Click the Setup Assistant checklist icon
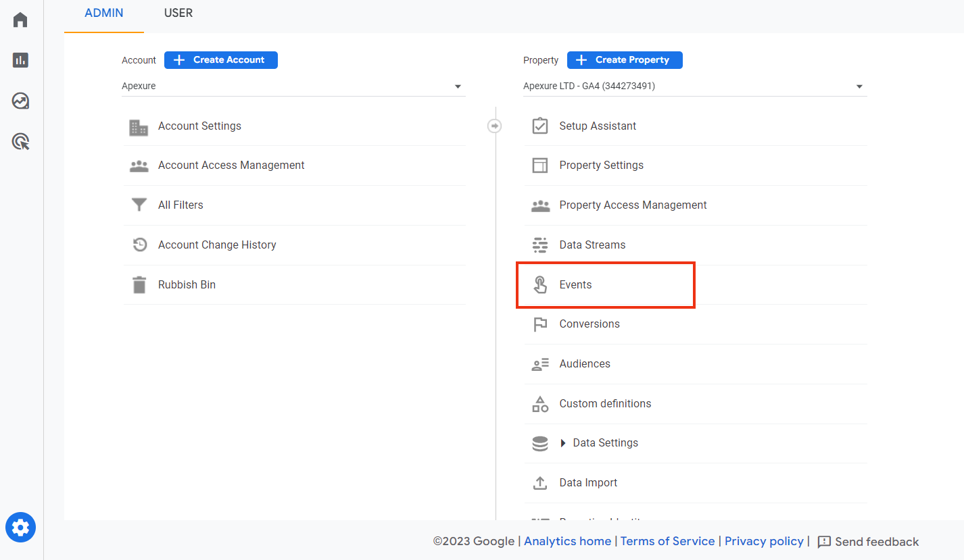This screenshot has width=964, height=560. tap(540, 126)
